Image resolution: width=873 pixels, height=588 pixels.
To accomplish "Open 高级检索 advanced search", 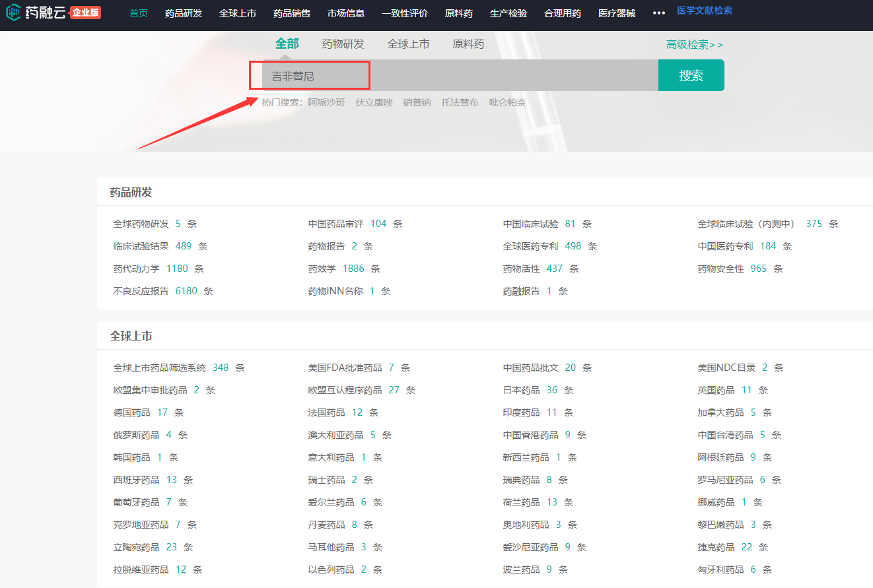I will (694, 45).
